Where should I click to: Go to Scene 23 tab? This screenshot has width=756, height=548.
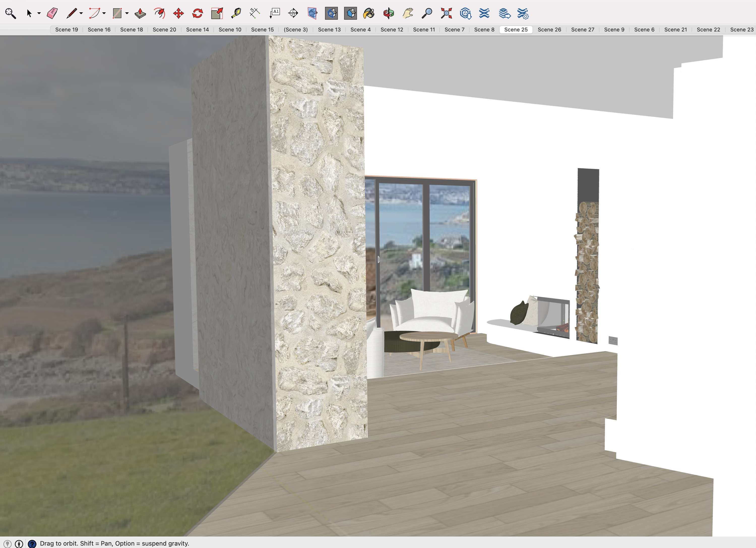click(742, 30)
